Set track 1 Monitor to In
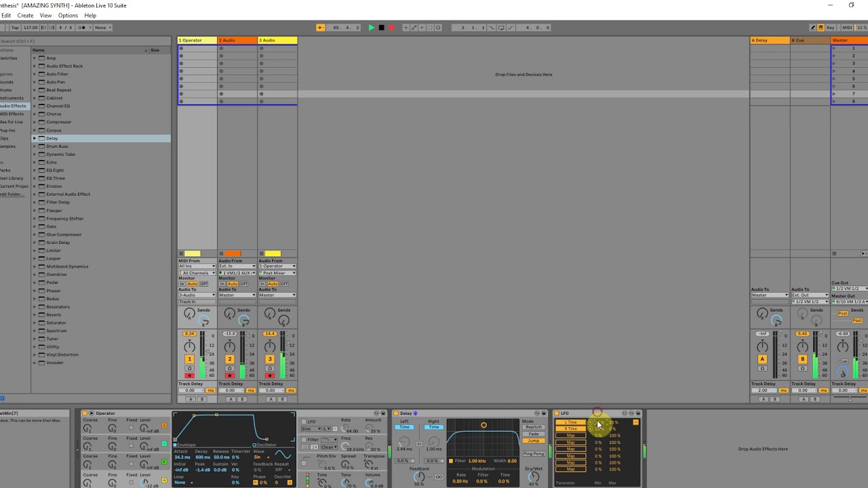Image resolution: width=868 pixels, height=488 pixels. (182, 284)
